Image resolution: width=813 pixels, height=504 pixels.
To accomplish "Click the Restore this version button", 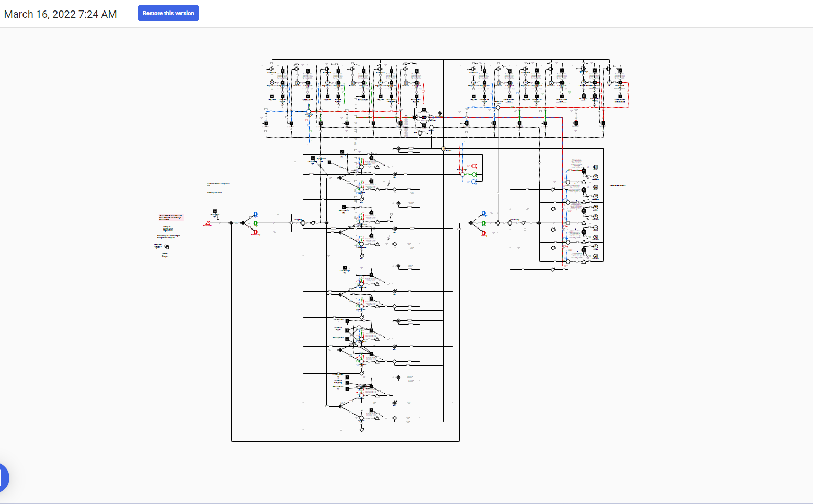I will tap(168, 13).
